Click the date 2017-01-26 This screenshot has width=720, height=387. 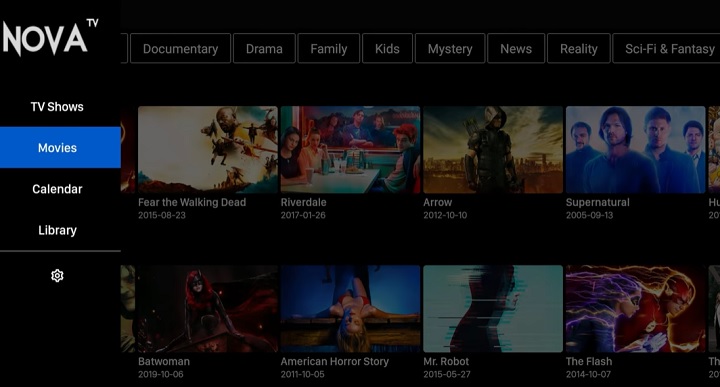[x=303, y=215]
